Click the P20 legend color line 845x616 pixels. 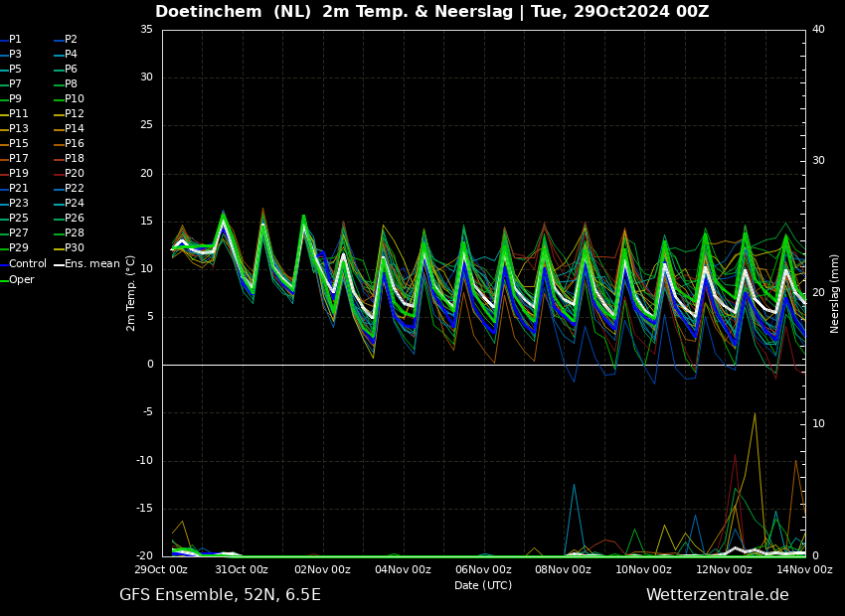(60, 174)
